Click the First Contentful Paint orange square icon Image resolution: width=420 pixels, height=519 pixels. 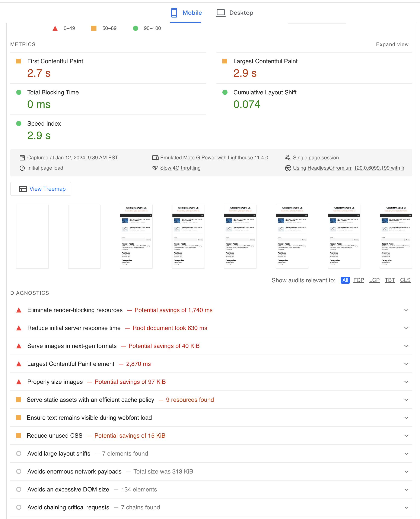click(18, 61)
